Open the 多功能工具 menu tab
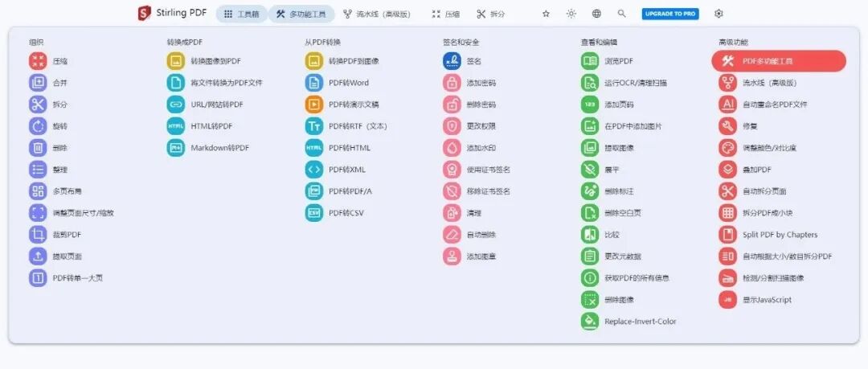 [x=301, y=14]
